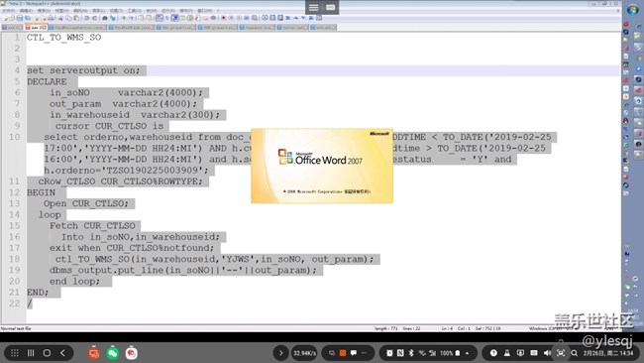Toggle the indent guide icon

(x=174, y=18)
